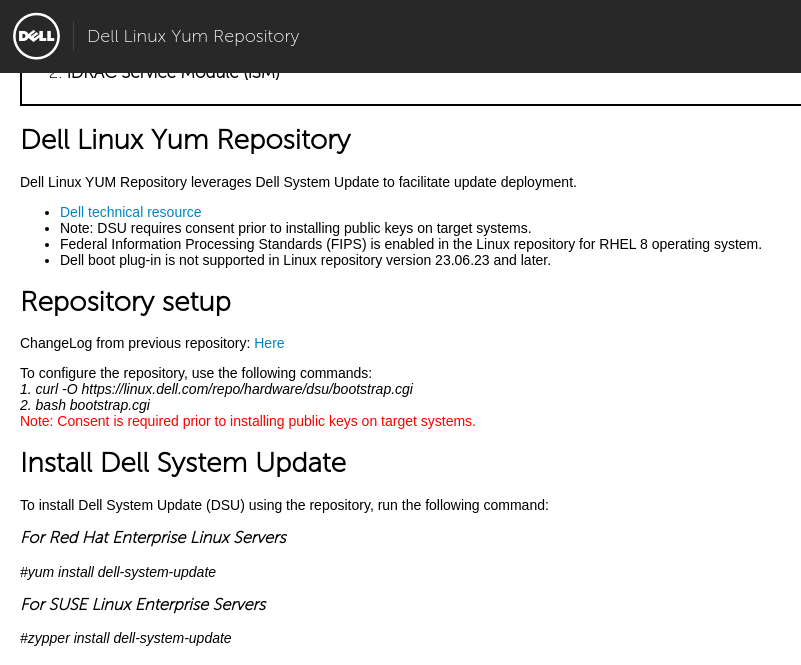Screen dimensions: 801x665
Task: Click the For Red Hat Enterprise Linux Servers subheading
Action: click(x=154, y=538)
